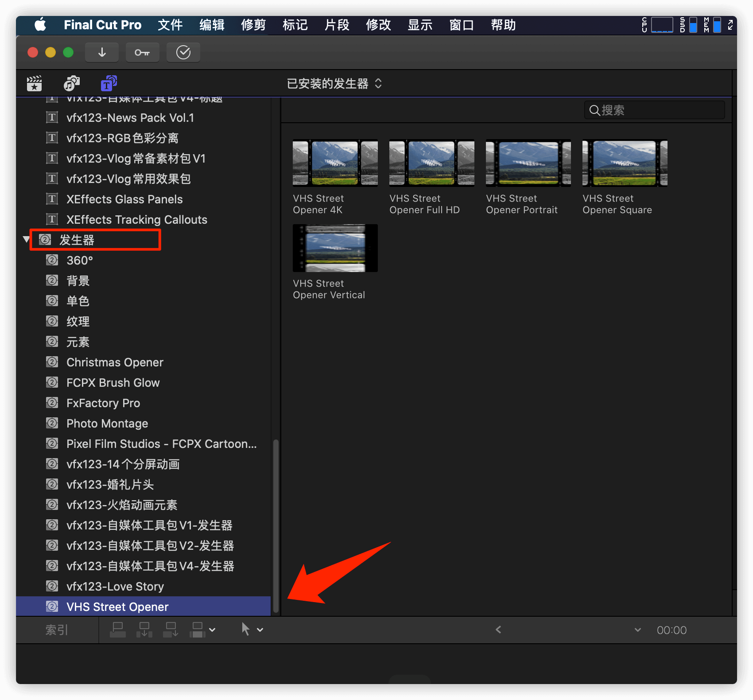753x700 pixels.
Task: Click the MEM monitor in menu bar
Action: pyautogui.click(x=712, y=25)
